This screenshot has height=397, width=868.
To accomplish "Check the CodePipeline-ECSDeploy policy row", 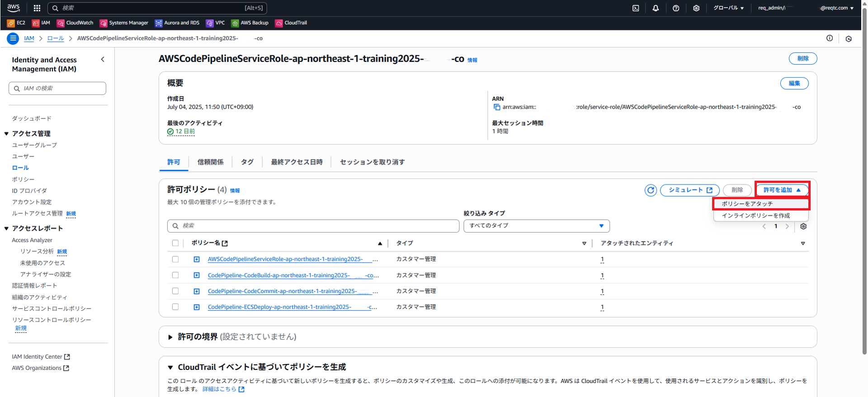I will 175,307.
